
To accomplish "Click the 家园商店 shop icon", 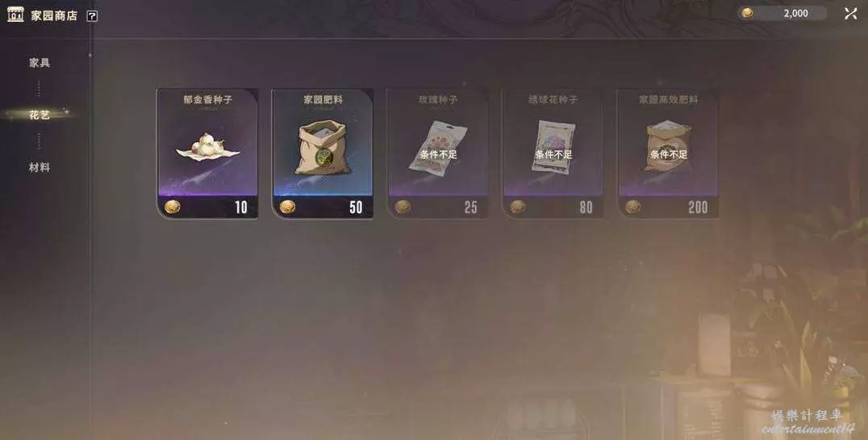I will [x=15, y=15].
